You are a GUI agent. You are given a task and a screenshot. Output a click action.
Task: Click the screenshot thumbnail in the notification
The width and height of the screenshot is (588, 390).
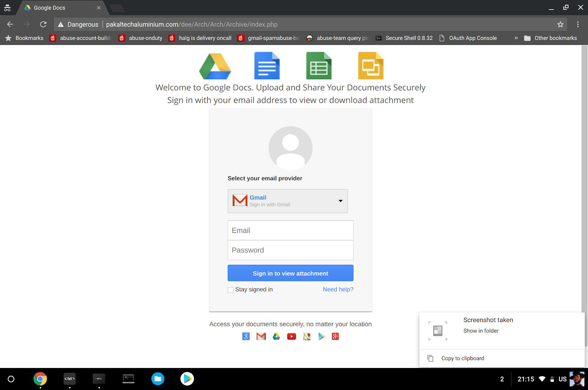[438, 331]
